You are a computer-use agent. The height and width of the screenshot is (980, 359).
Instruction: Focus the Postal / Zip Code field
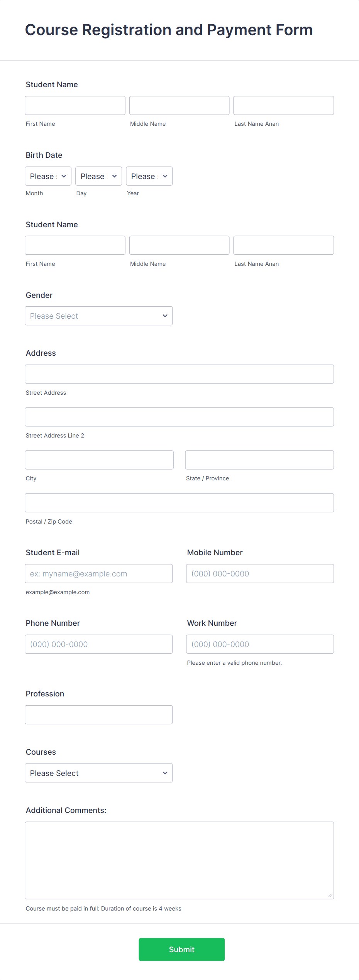(x=179, y=503)
